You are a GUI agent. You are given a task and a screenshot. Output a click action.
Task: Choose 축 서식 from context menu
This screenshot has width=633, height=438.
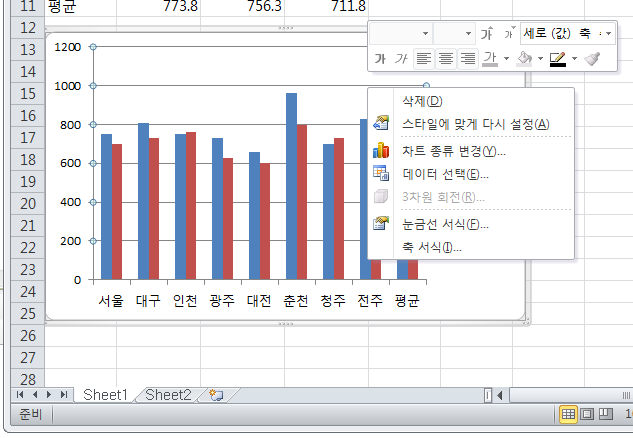point(431,247)
